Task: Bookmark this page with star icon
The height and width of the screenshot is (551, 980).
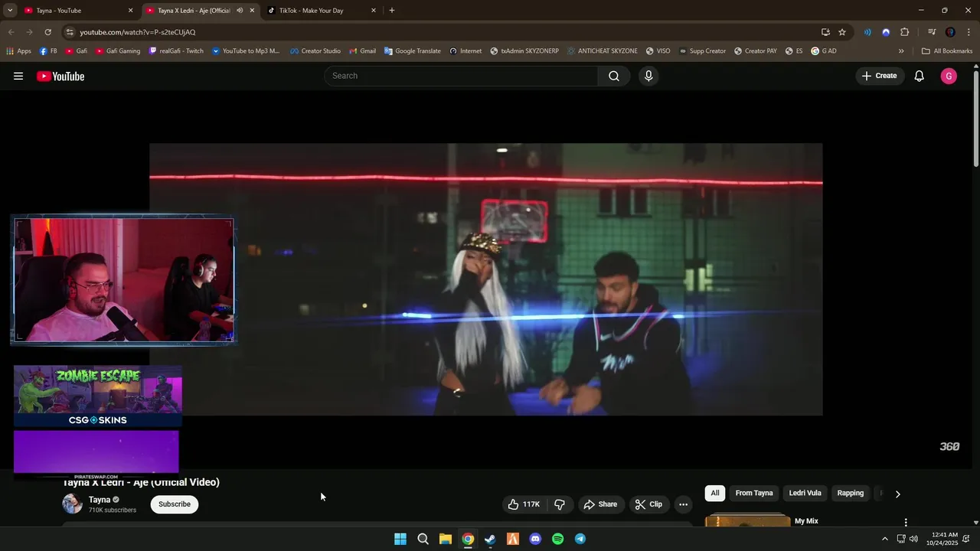Action: [x=842, y=32]
